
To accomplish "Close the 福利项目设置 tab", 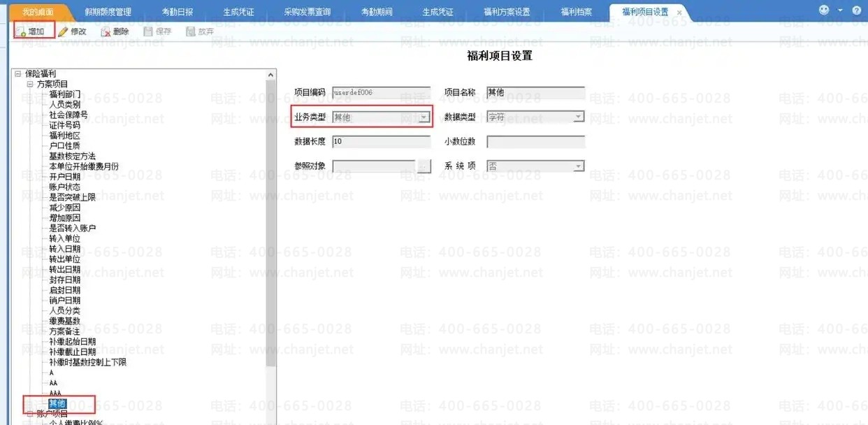I will coord(679,13).
